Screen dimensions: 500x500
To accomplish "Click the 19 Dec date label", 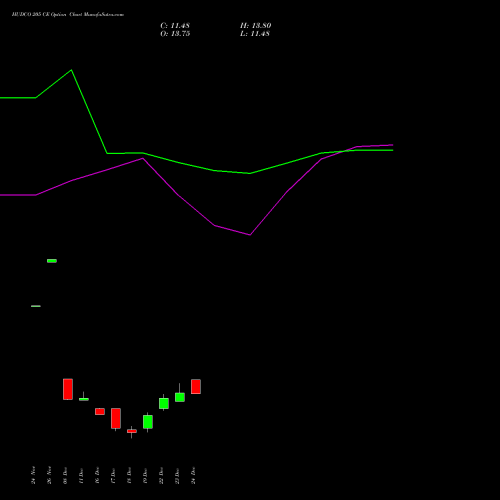I will (145, 475).
